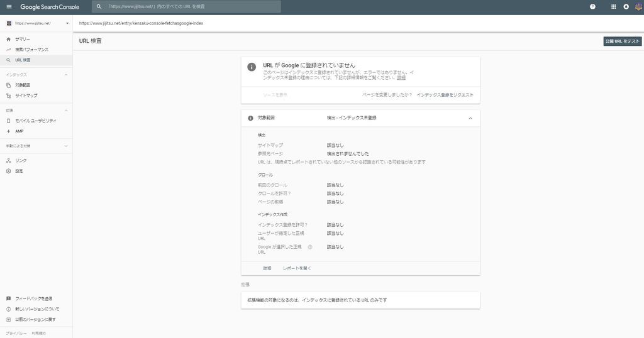
Task: Open the hamburger navigation menu icon
Action: (9, 6)
